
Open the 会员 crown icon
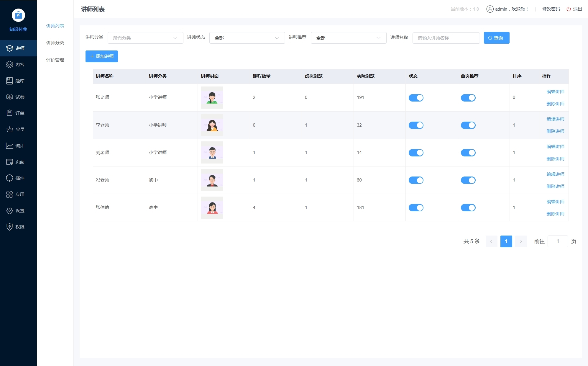pos(9,129)
